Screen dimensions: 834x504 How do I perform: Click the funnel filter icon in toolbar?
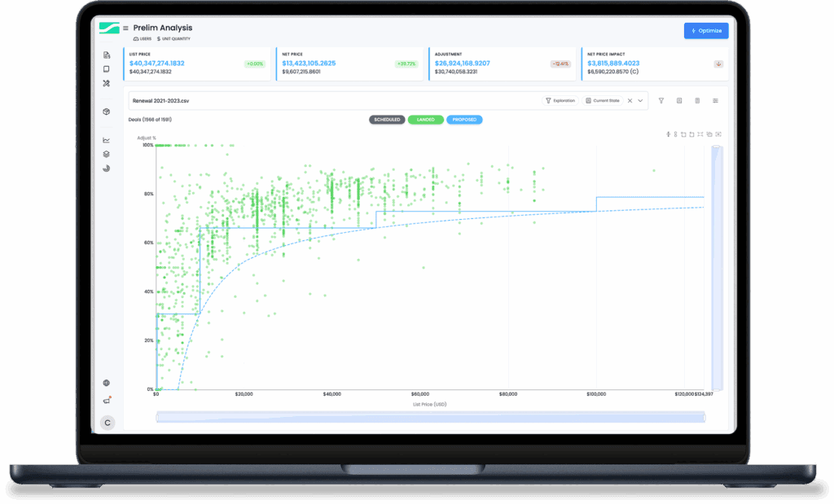[x=661, y=101]
